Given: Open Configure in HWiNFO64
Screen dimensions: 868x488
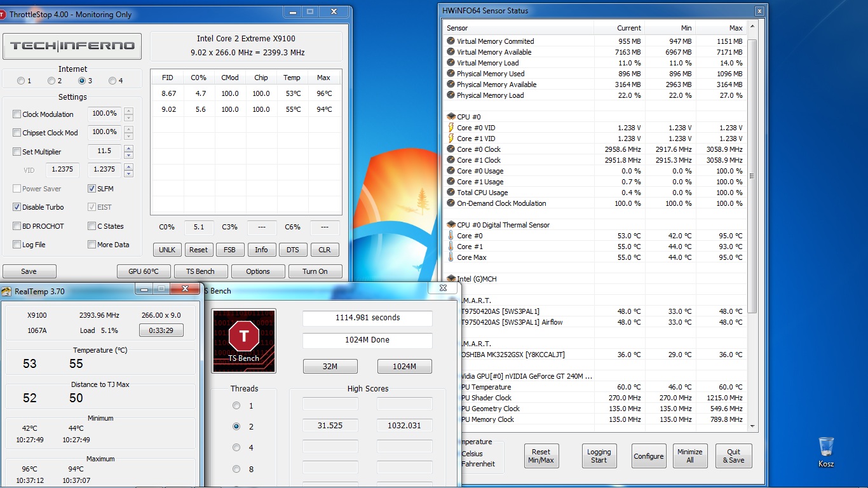Looking at the screenshot, I should 649,456.
